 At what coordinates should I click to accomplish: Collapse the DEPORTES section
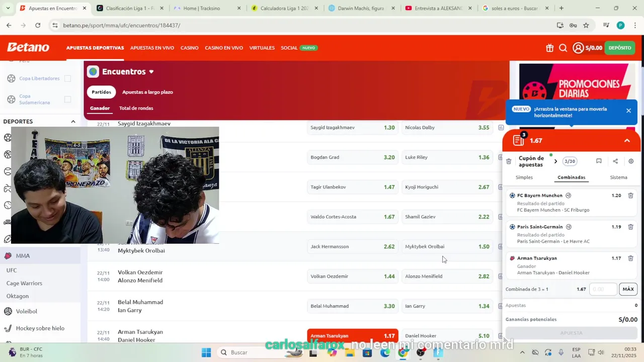[x=73, y=122]
